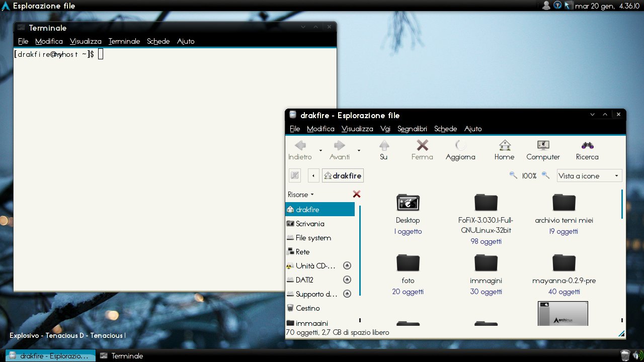
Task: Toggle text-based location entry icon
Action: 295,175
